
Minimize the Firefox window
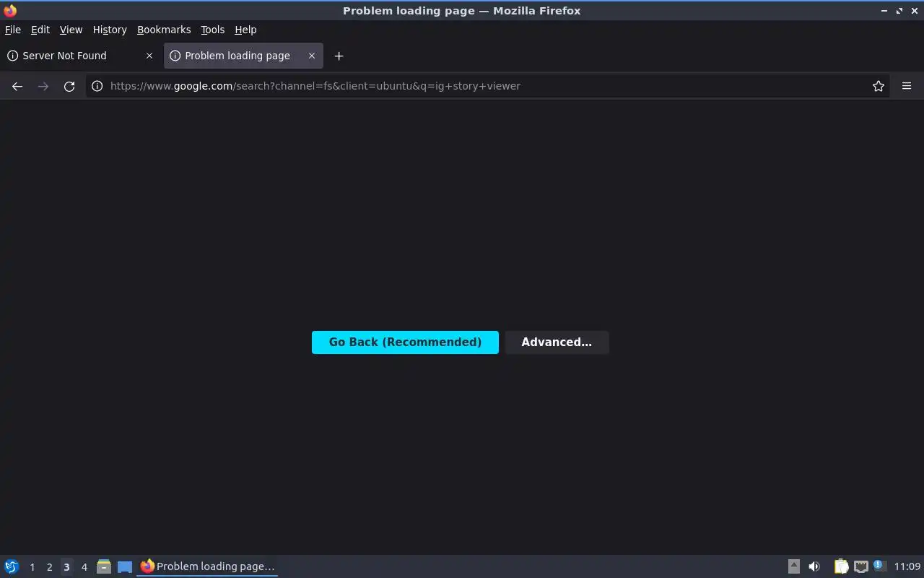coord(884,11)
